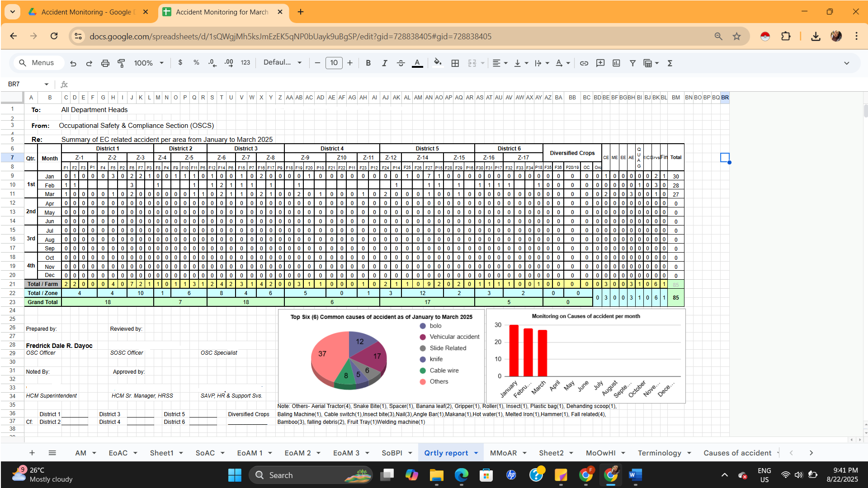Image resolution: width=868 pixels, height=488 pixels.
Task: Click the Create a filter icon
Action: [x=632, y=63]
